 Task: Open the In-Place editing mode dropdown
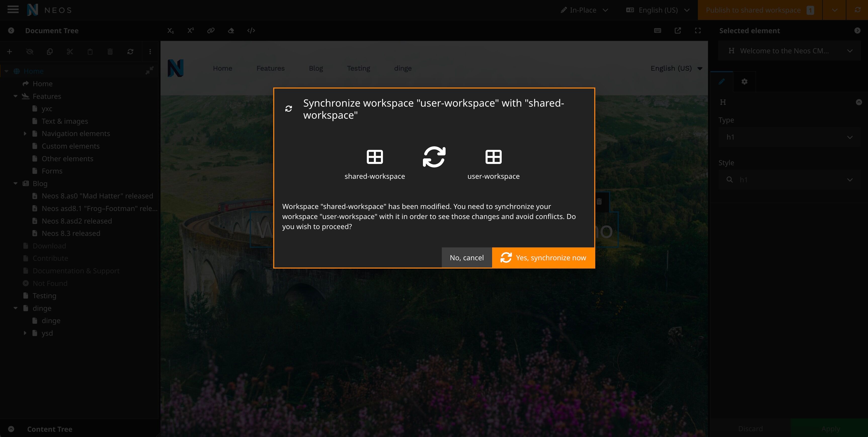pos(584,10)
